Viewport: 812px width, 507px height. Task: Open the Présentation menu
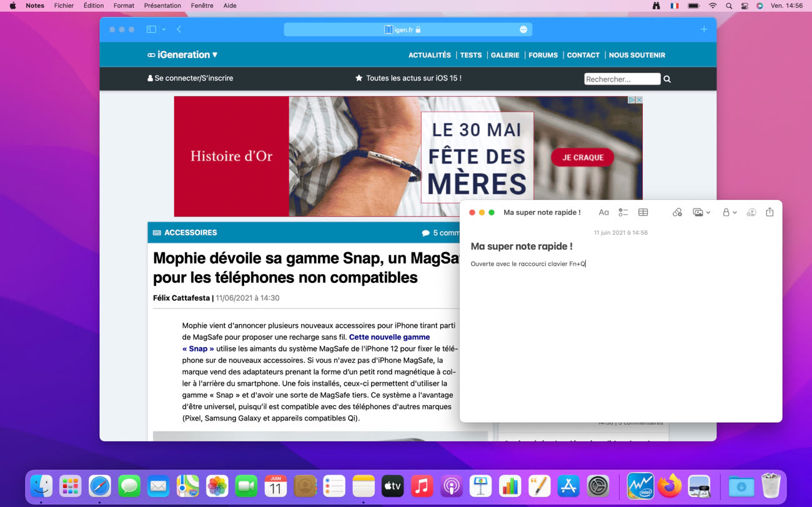click(x=162, y=6)
